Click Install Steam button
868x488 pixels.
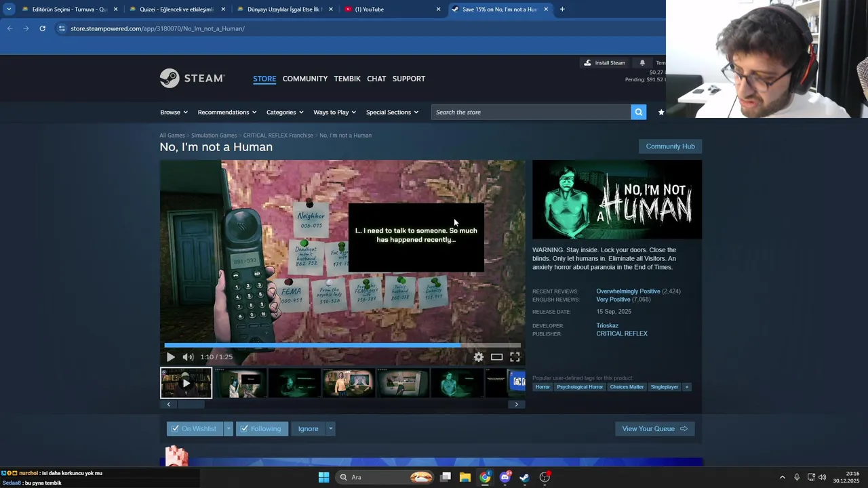tap(604, 63)
